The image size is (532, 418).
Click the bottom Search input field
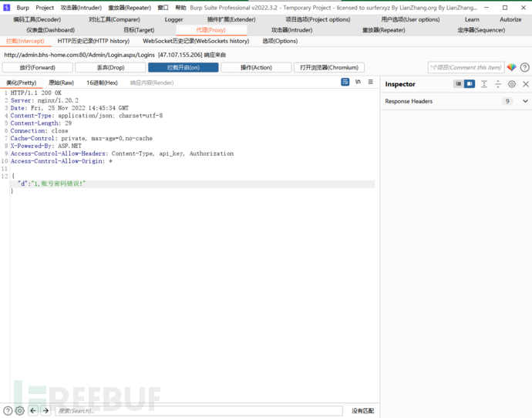(199, 411)
